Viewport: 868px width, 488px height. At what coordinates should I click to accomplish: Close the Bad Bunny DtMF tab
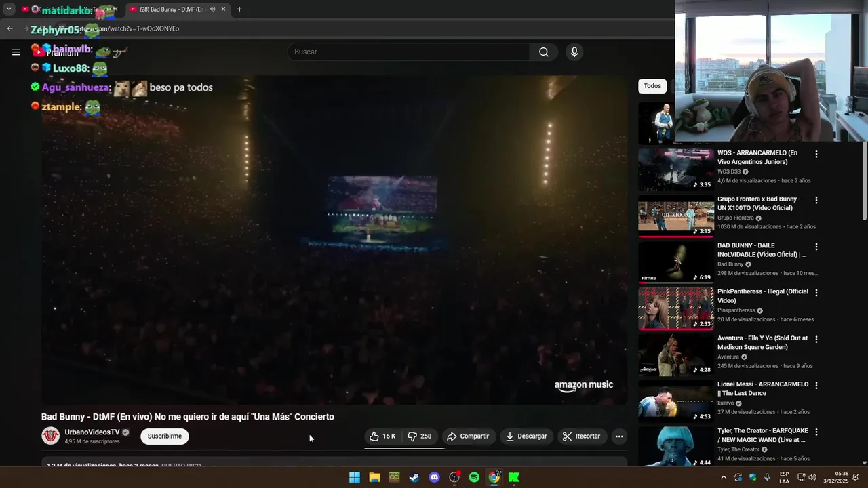[x=223, y=9]
